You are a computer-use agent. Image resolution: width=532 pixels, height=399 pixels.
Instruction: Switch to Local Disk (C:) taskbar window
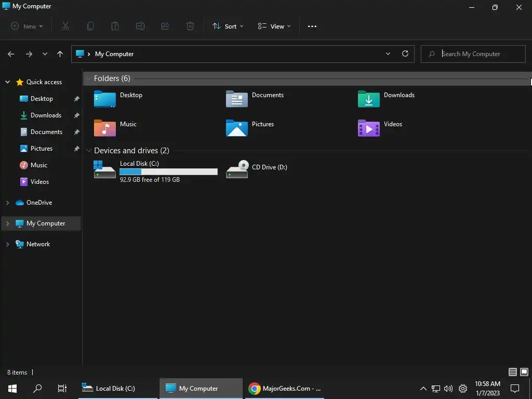pyautogui.click(x=118, y=389)
